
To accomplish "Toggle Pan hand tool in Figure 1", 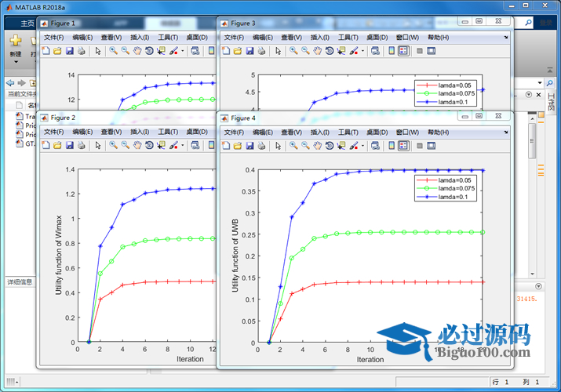I will pyautogui.click(x=137, y=51).
